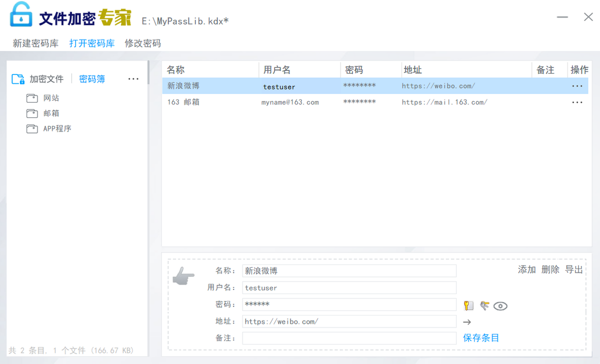Image resolution: width=600 pixels, height=364 pixels.
Task: Open the 打开密码库 menu item
Action: click(92, 43)
